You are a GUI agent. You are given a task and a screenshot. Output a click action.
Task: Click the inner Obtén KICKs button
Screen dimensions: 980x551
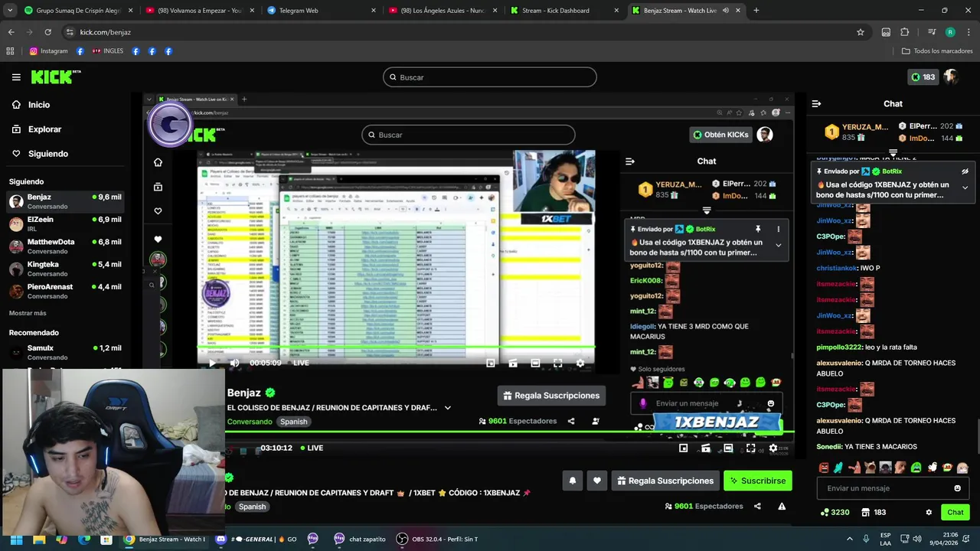point(720,135)
